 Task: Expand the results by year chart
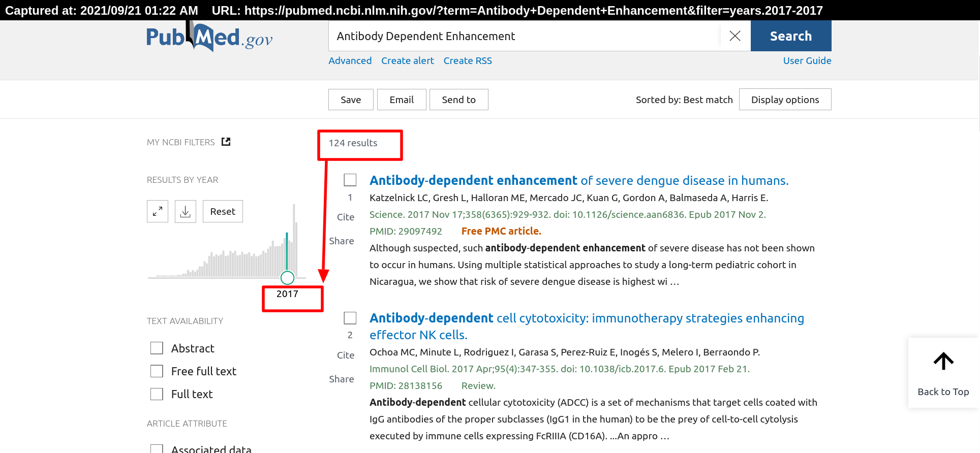point(158,211)
